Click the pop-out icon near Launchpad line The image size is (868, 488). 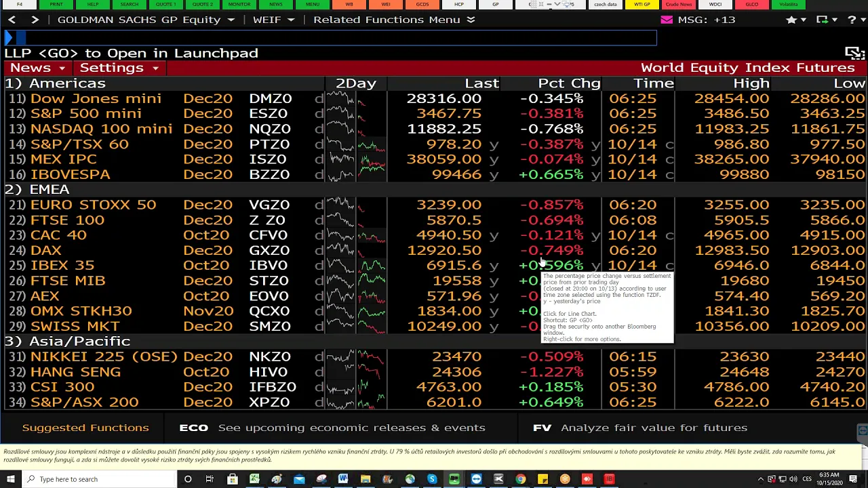click(854, 53)
